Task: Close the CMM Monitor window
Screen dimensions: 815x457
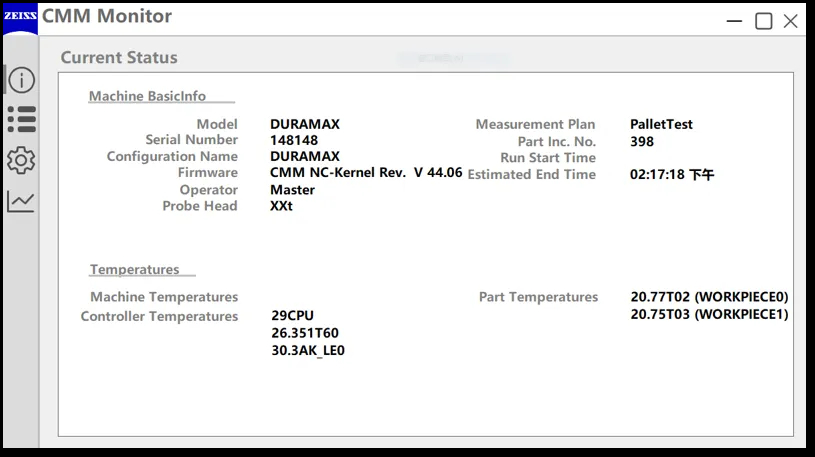Action: coord(791,21)
